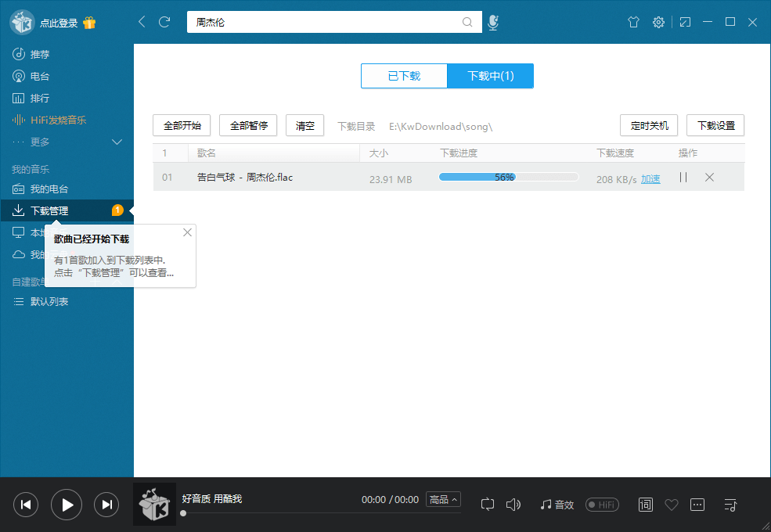Click the refresh arrow icon
Screen dimensions: 771x532
(164, 23)
